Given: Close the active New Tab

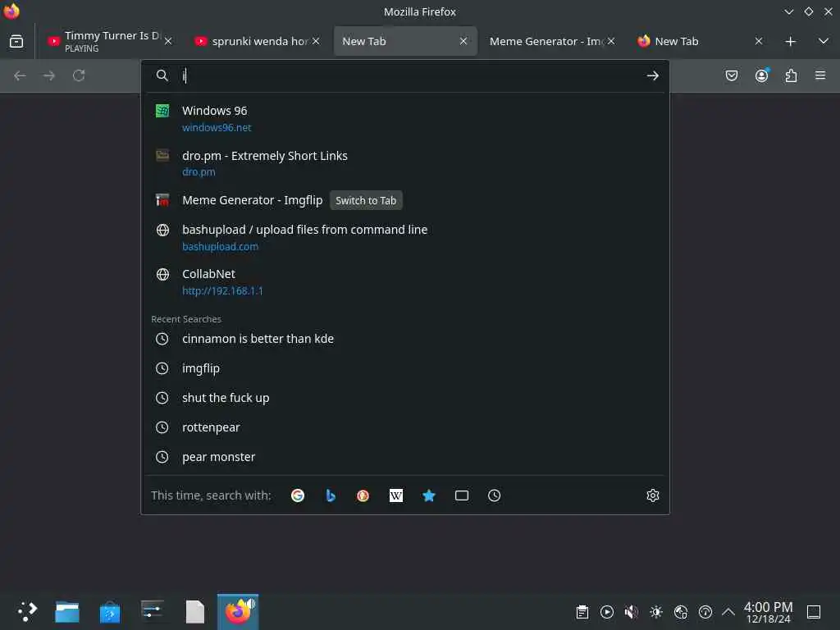Looking at the screenshot, I should (463, 41).
